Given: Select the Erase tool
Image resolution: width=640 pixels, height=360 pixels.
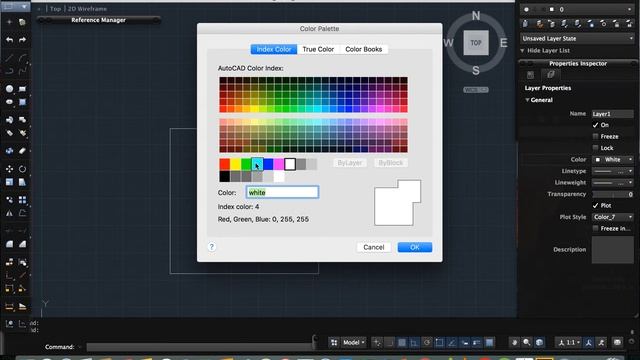Looking at the screenshot, I should point(22,151).
